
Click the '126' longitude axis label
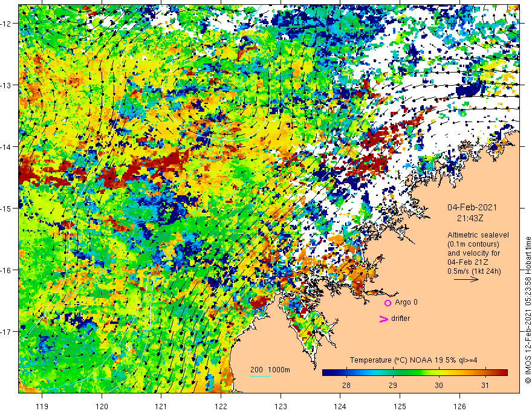[459, 406]
